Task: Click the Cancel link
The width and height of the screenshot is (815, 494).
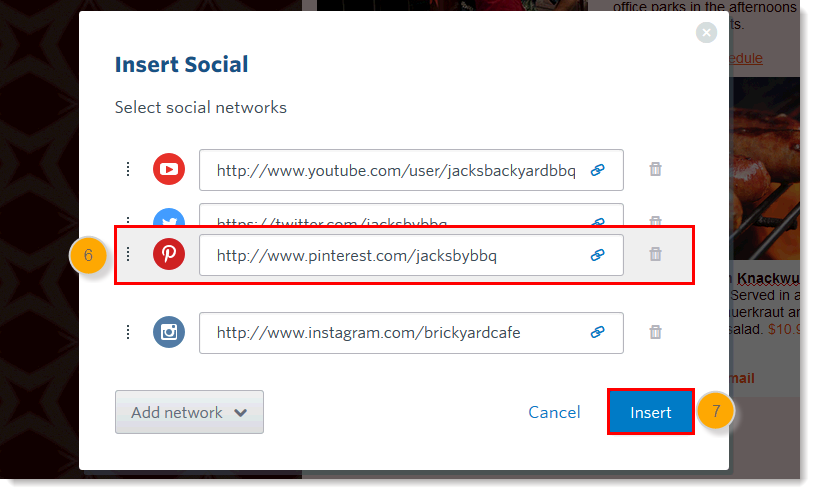Action: (x=554, y=412)
